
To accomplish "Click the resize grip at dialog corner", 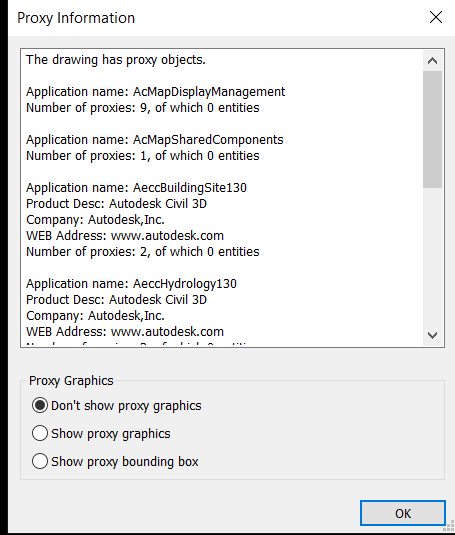I will 450,527.
